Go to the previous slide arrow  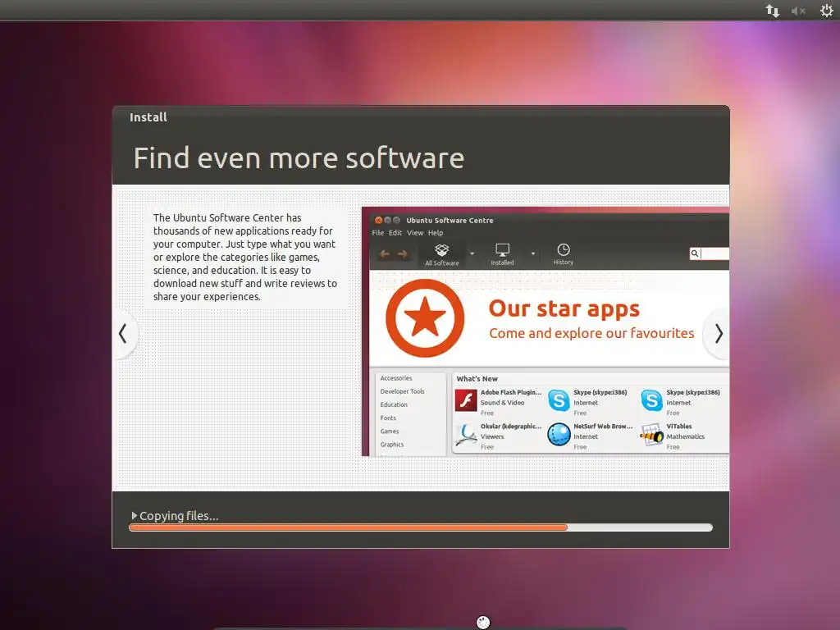click(123, 333)
